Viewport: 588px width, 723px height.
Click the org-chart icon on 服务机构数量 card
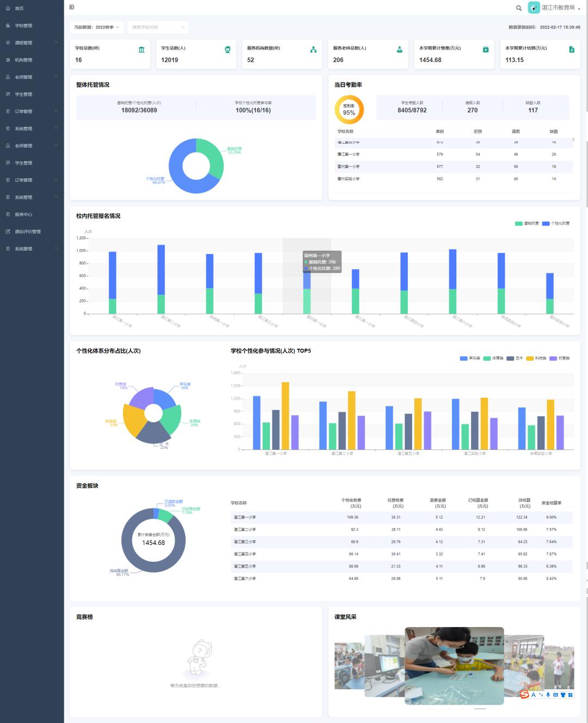click(x=313, y=50)
